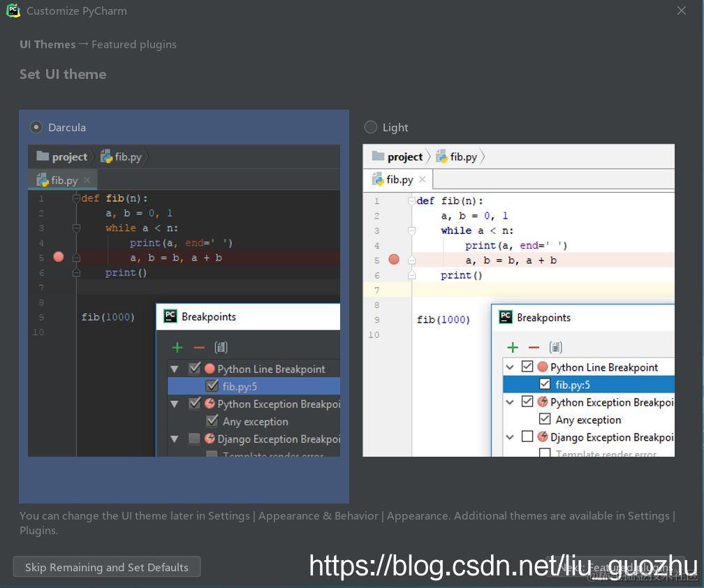Toggle Python Line Breakpoint checkbox in Light preview
Screen dimensions: 704x588
(x=527, y=367)
